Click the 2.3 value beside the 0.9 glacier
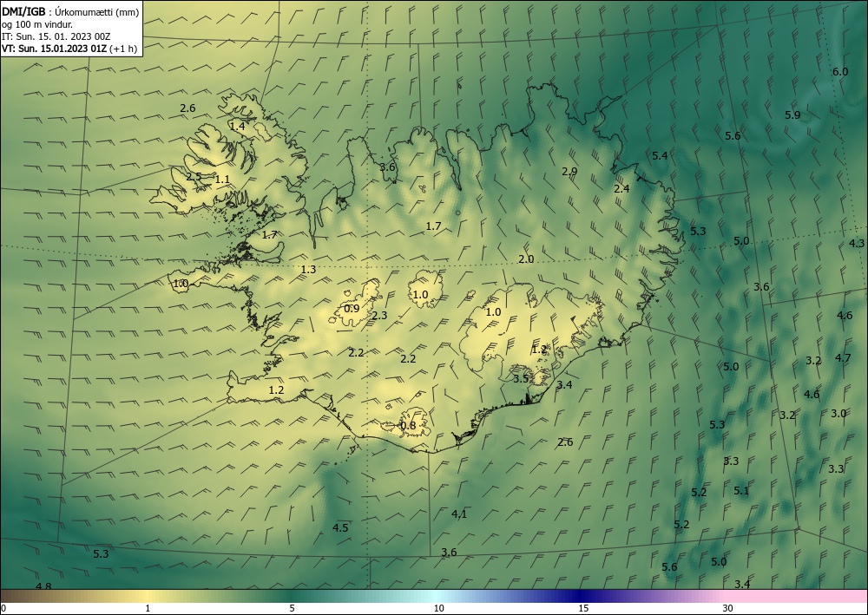Viewport: 868px width, 615px height. [x=379, y=316]
